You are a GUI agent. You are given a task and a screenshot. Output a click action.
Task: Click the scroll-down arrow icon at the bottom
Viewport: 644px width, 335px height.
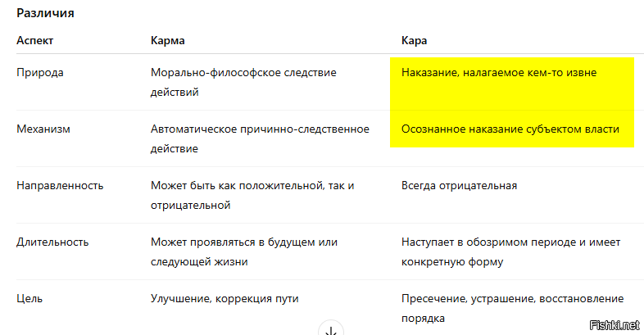pyautogui.click(x=330, y=329)
